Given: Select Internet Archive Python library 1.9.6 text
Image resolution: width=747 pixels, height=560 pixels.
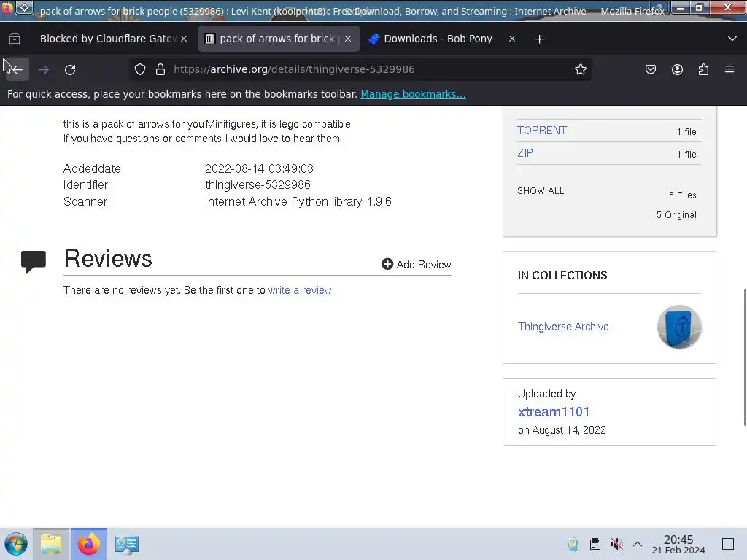Looking at the screenshot, I should (x=298, y=201).
